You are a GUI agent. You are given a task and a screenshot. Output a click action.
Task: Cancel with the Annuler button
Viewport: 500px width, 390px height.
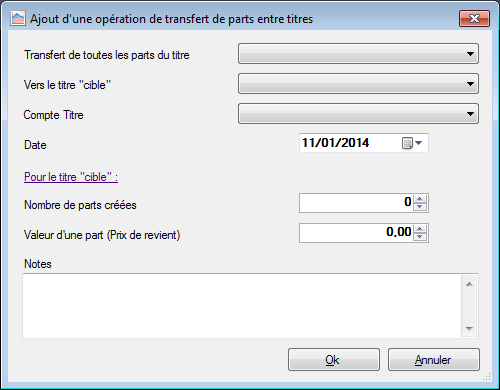434,360
